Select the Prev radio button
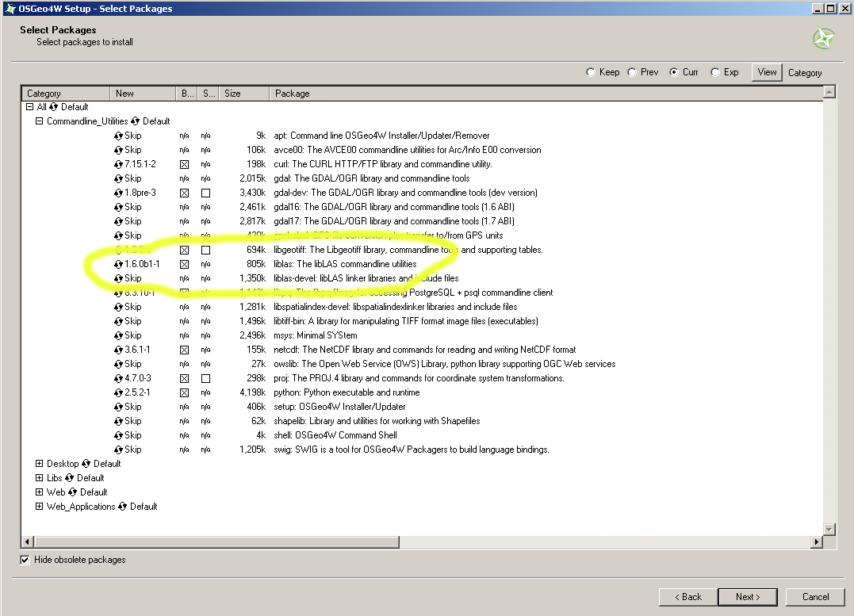The image size is (854, 616). pos(632,72)
